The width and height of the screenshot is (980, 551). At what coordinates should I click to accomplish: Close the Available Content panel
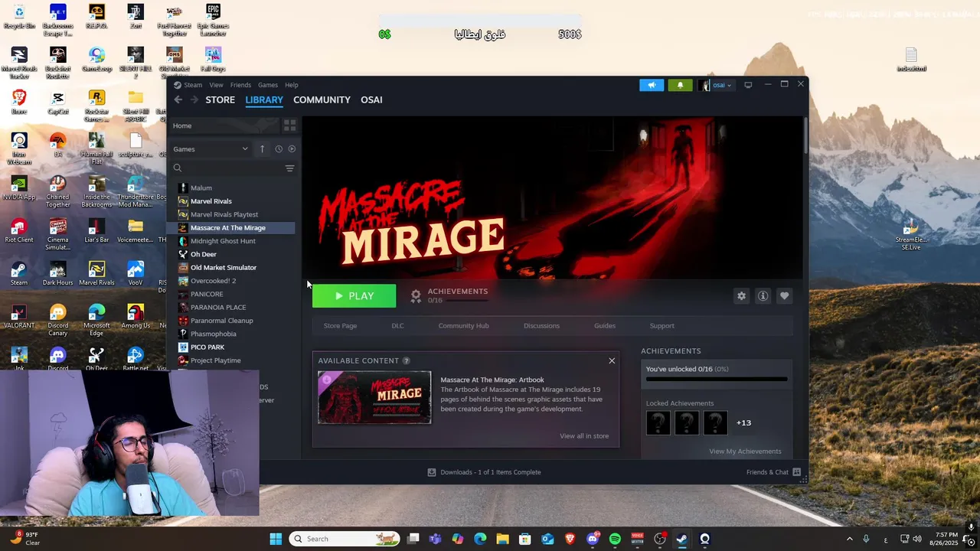(612, 360)
